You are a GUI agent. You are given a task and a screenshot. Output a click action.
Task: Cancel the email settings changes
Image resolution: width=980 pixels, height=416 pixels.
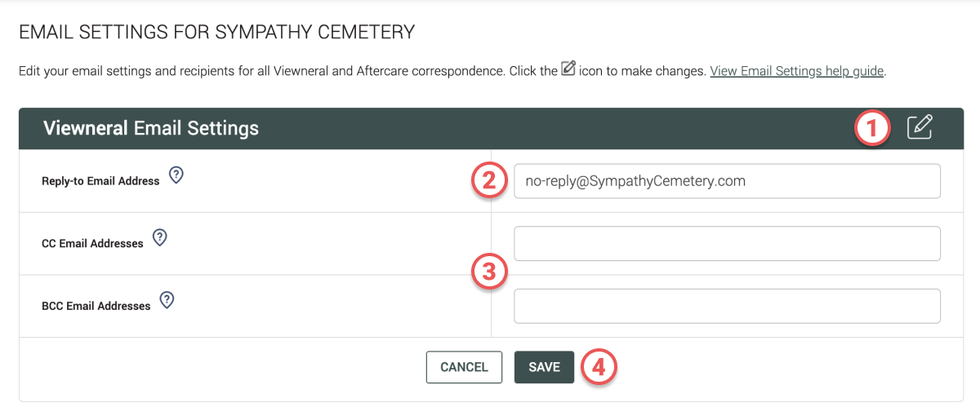(464, 367)
